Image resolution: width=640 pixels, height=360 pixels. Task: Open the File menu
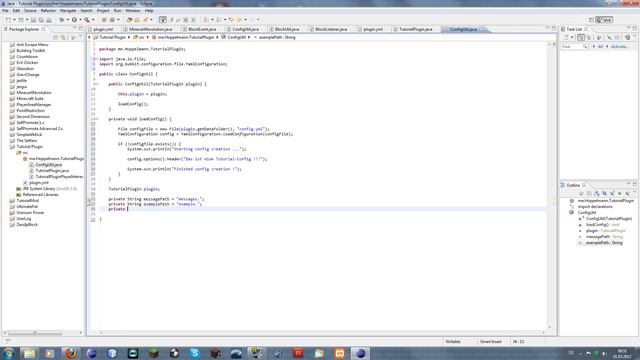[5, 11]
